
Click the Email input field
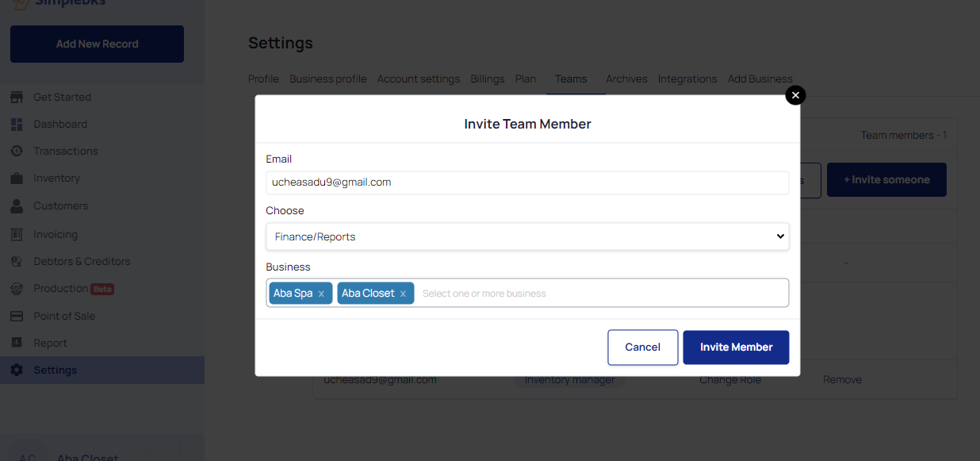point(527,182)
